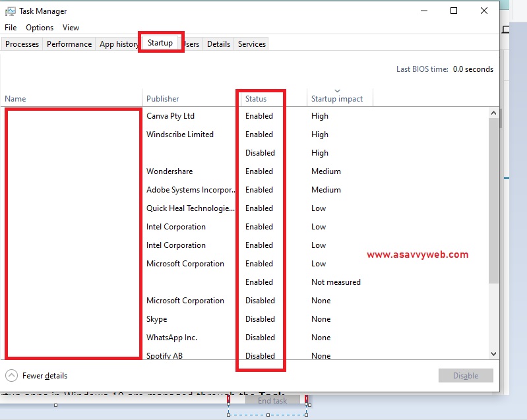Switch to the Performance tab
The width and height of the screenshot is (527, 420).
pyautogui.click(x=69, y=44)
